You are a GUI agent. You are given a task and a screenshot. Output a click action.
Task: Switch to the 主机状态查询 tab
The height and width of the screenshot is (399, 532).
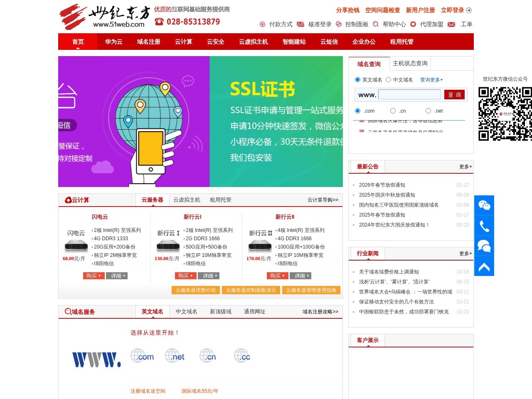[410, 63]
